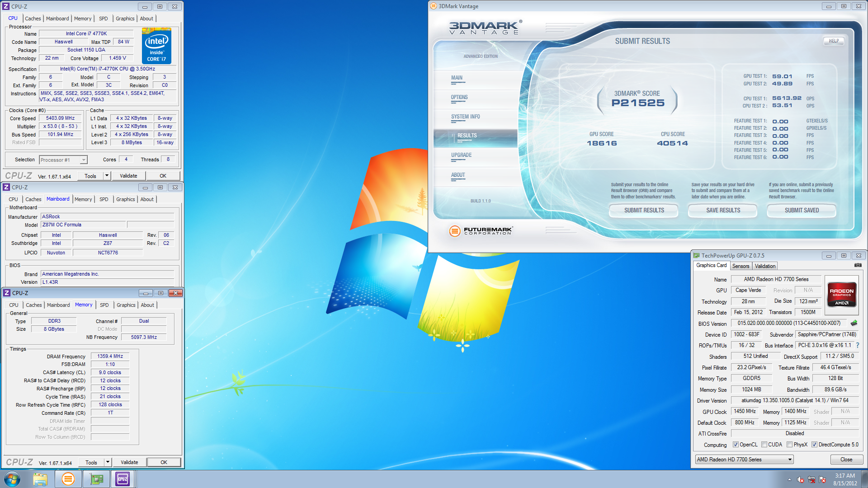Open the Windows Start menu orb
This screenshot has height=488, width=868.
coord(12,479)
